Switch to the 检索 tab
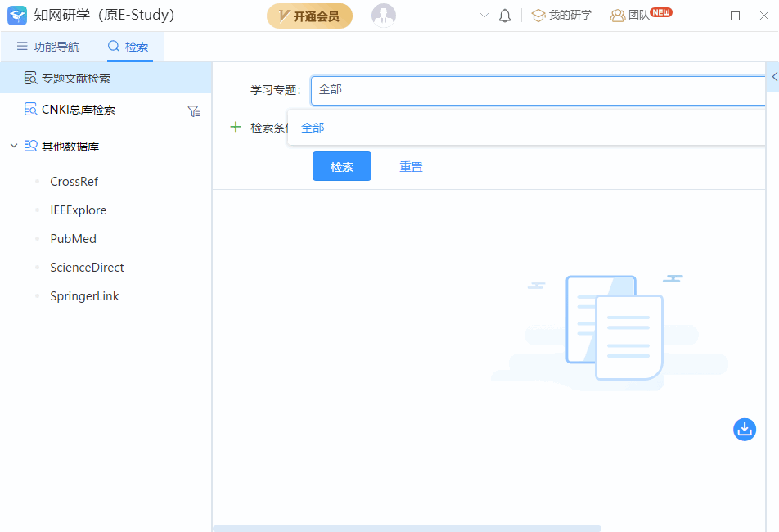The image size is (779, 532). [128, 47]
